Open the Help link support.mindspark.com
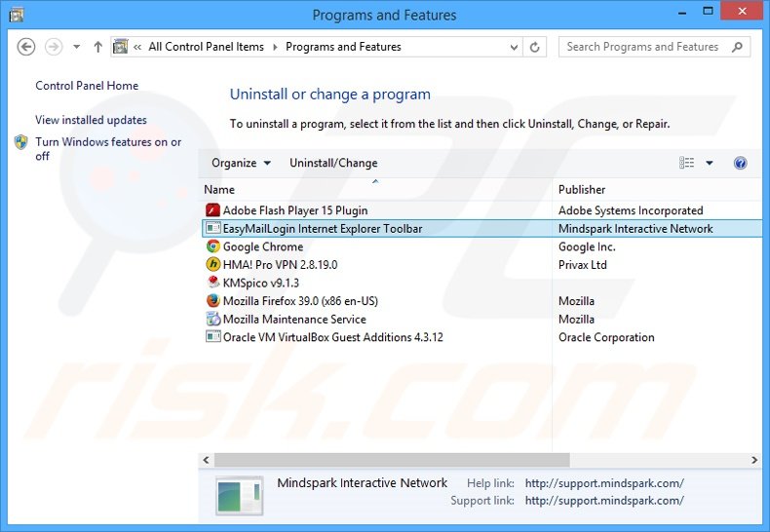 pos(604,483)
